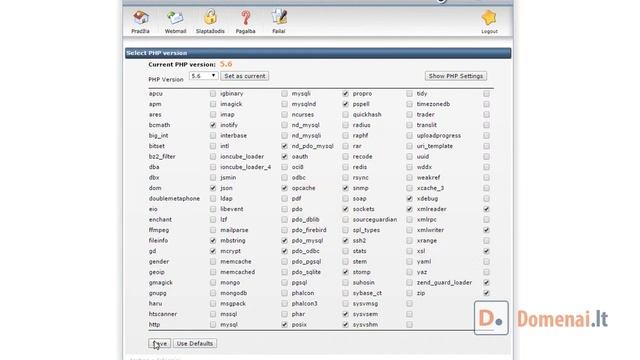Uncheck the pdo_mysql extension checkbox
The height and width of the screenshot is (360, 640).
pos(346,240)
